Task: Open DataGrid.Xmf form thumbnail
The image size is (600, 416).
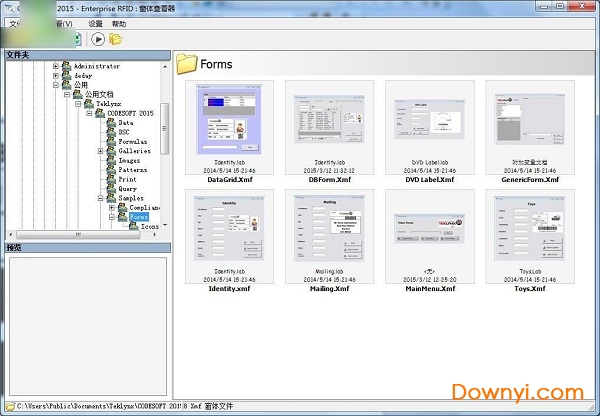Action: coord(230,120)
